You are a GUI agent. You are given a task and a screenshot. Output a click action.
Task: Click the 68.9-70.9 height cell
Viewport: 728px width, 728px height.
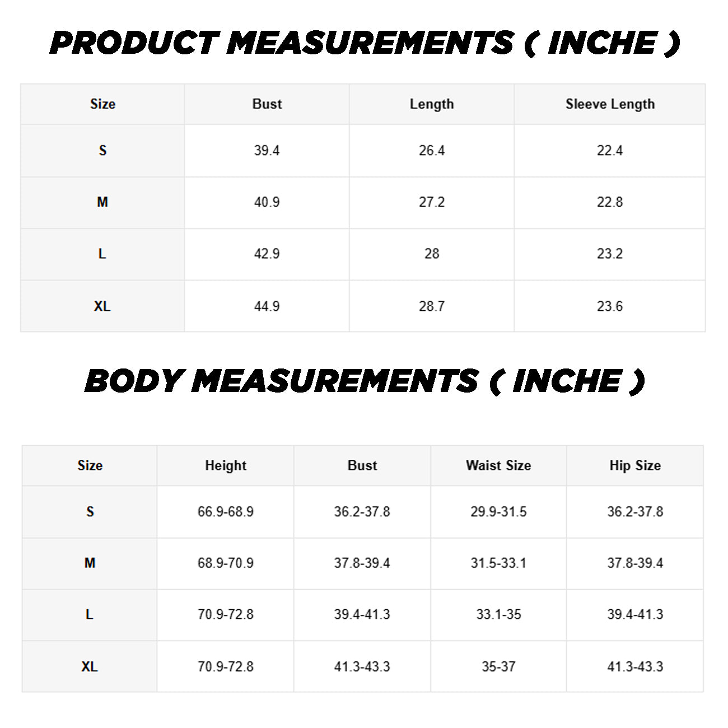pyautogui.click(x=226, y=563)
